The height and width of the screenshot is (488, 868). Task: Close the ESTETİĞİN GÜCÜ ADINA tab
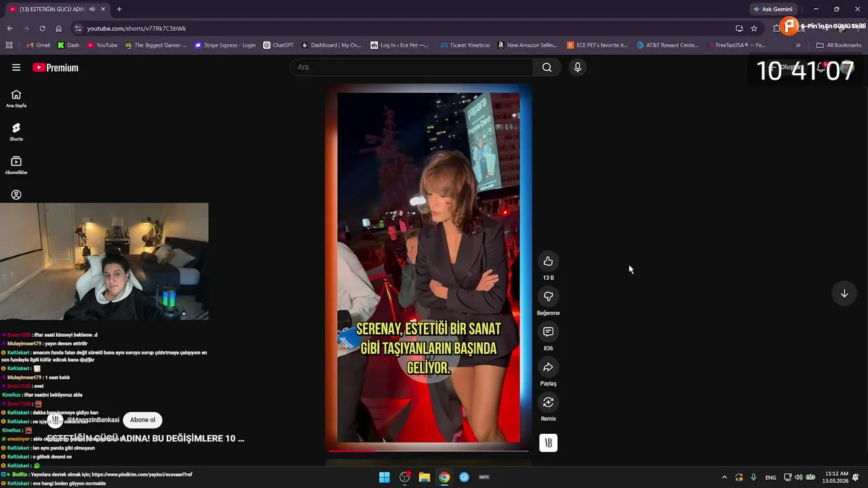(103, 9)
